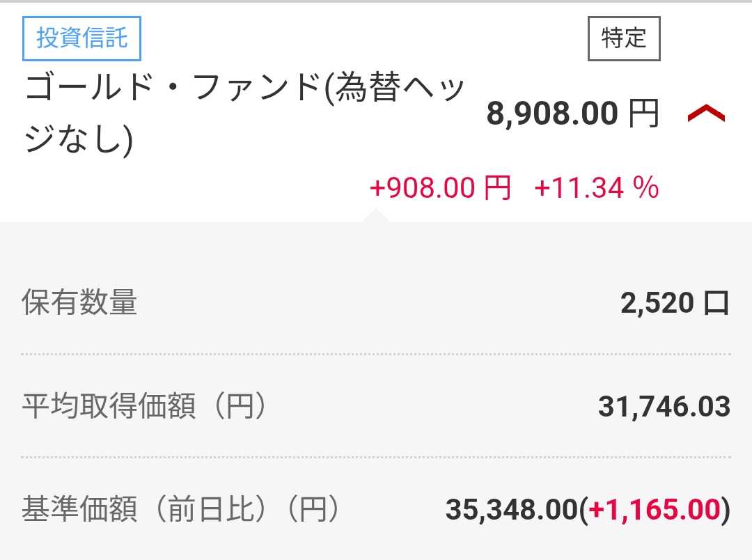Click the dotted divider below 保有数量 row
This screenshot has height=560, width=752.
376,354
